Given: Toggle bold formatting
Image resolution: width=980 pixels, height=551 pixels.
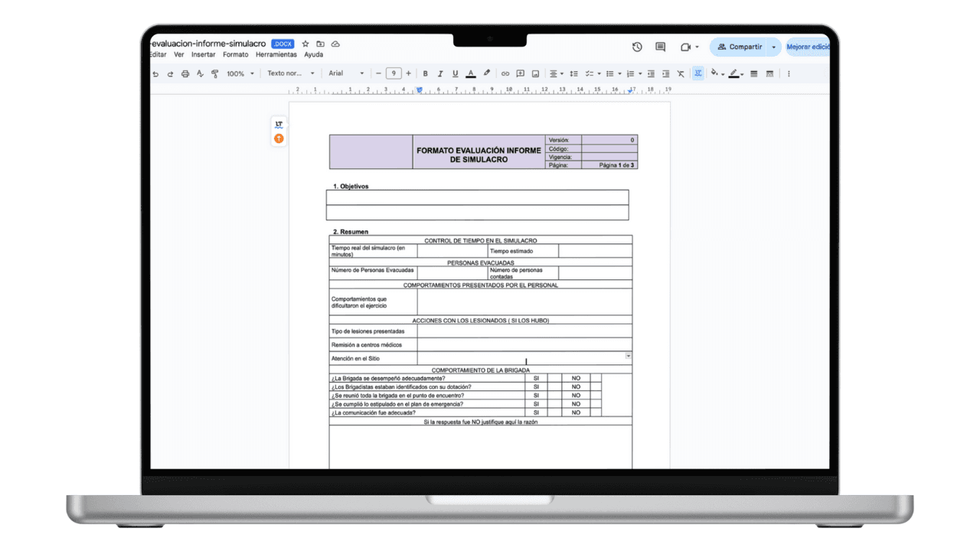Looking at the screenshot, I should coord(425,73).
